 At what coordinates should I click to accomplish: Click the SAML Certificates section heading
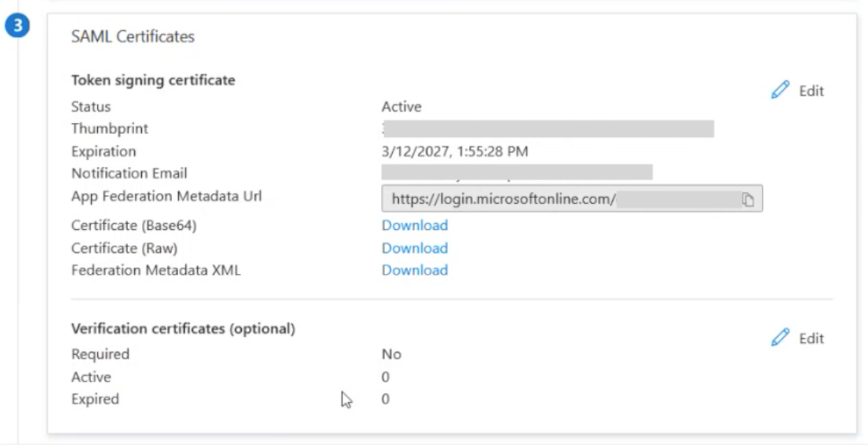(x=133, y=37)
